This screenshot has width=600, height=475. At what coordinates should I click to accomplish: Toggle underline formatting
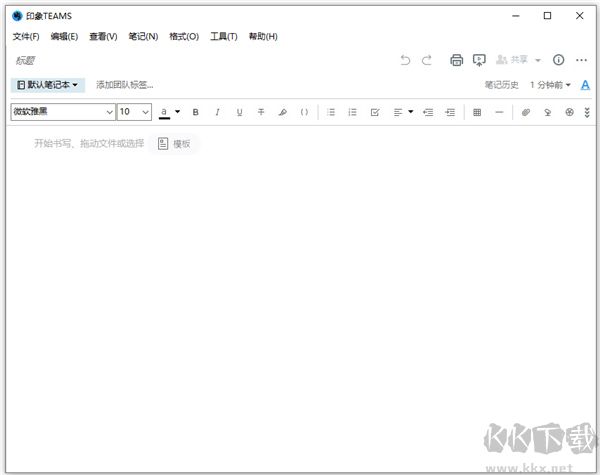(x=239, y=112)
